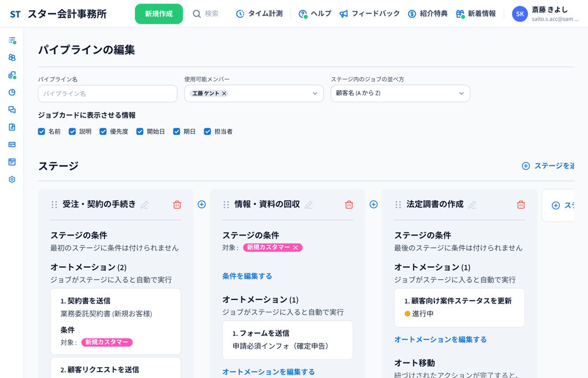
Task: Open the clock icon in left sidebar
Action: point(12,92)
